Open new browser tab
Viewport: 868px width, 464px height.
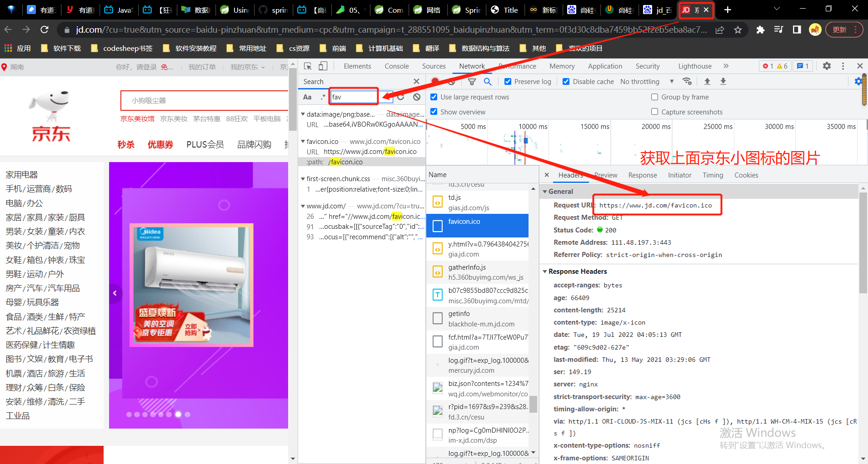tap(728, 10)
